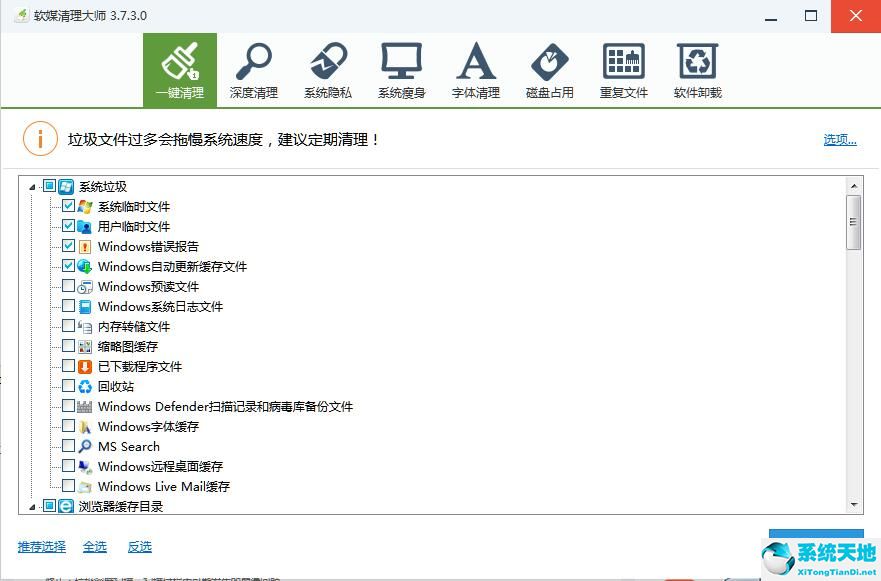
Task: Open the 软件卸载 uninstaller tab
Action: pos(697,70)
